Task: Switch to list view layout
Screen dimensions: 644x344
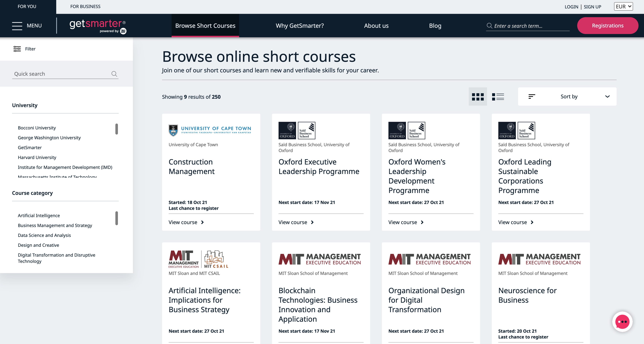Action: pyautogui.click(x=498, y=97)
